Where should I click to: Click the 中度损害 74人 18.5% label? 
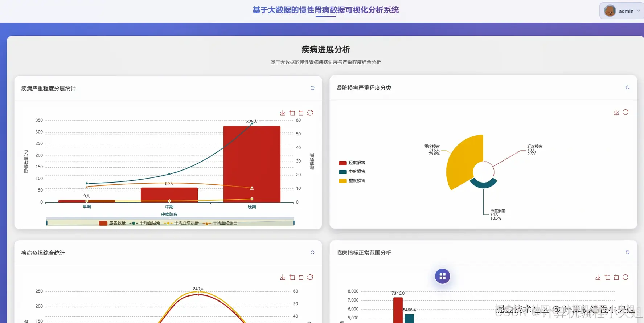pos(498,214)
